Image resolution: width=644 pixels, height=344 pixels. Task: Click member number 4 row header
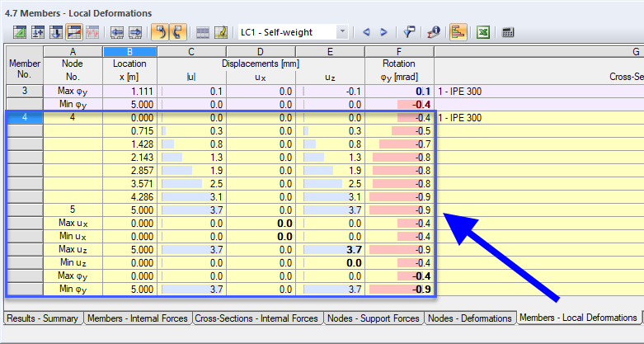click(x=25, y=117)
